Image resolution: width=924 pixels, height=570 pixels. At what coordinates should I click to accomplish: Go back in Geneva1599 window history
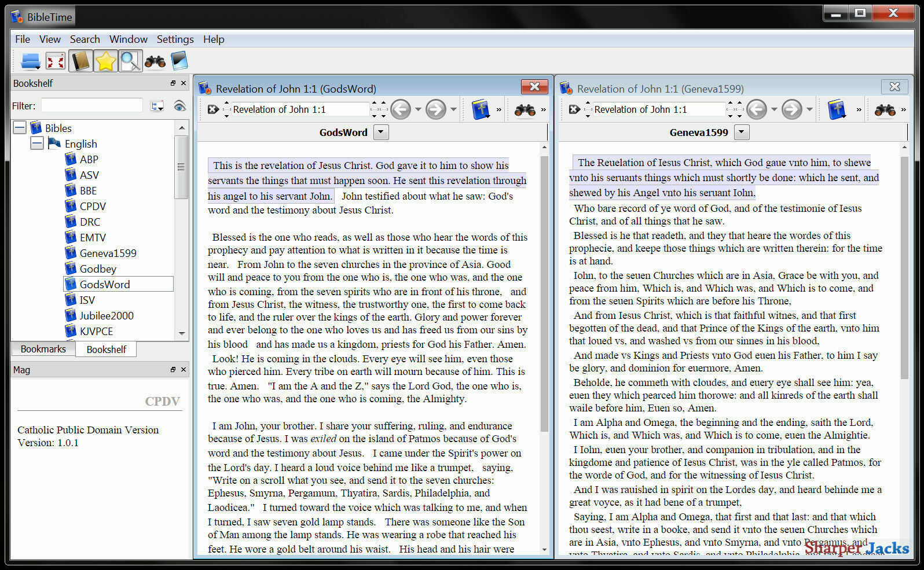pyautogui.click(x=757, y=109)
